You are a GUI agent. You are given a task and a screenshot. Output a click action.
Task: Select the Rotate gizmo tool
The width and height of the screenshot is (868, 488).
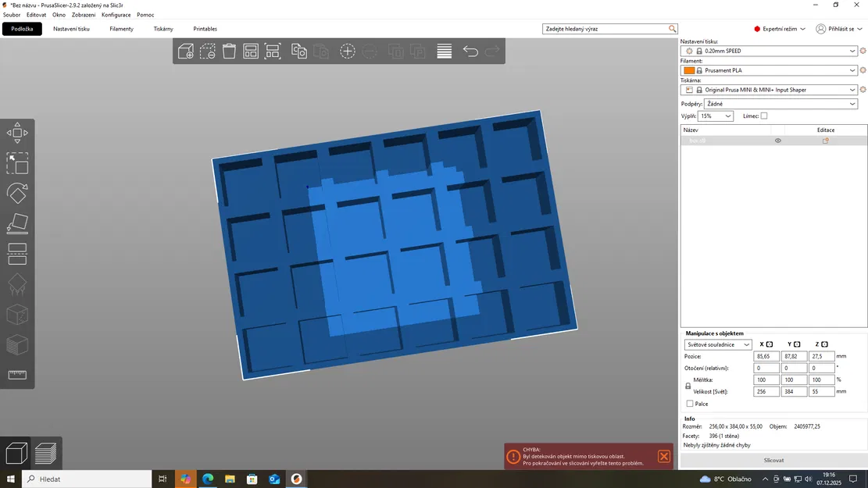point(17,194)
